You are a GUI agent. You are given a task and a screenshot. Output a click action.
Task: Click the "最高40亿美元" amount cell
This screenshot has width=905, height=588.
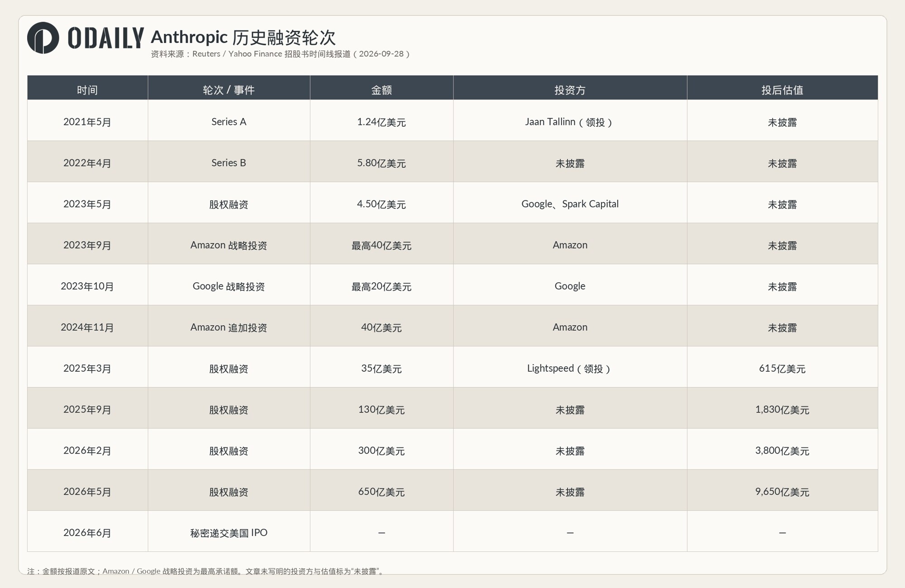[x=381, y=243]
